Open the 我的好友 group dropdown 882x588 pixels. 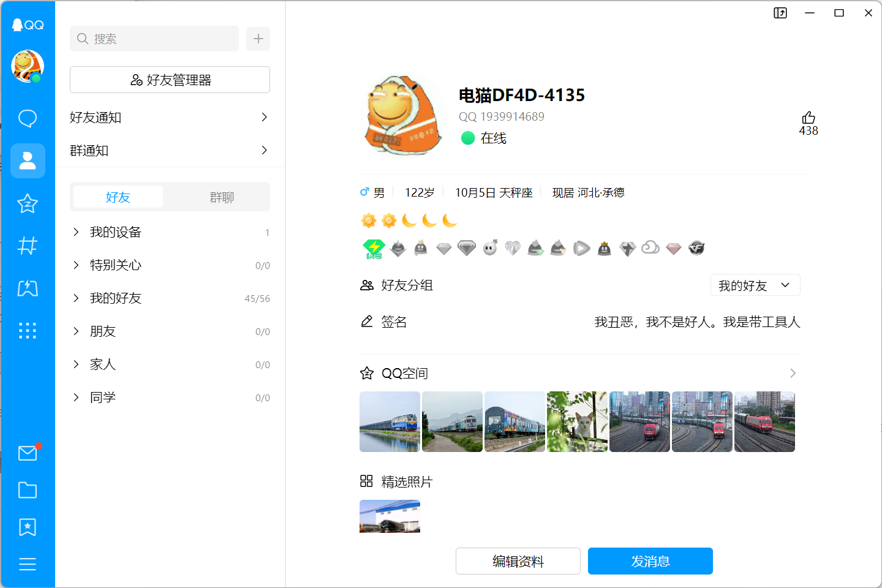point(755,285)
